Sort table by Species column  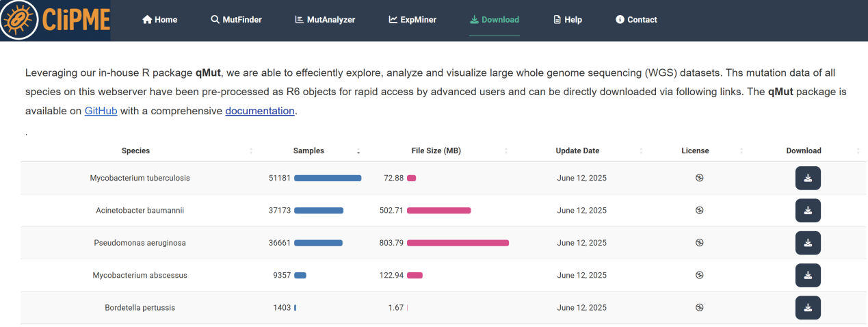[x=135, y=151]
